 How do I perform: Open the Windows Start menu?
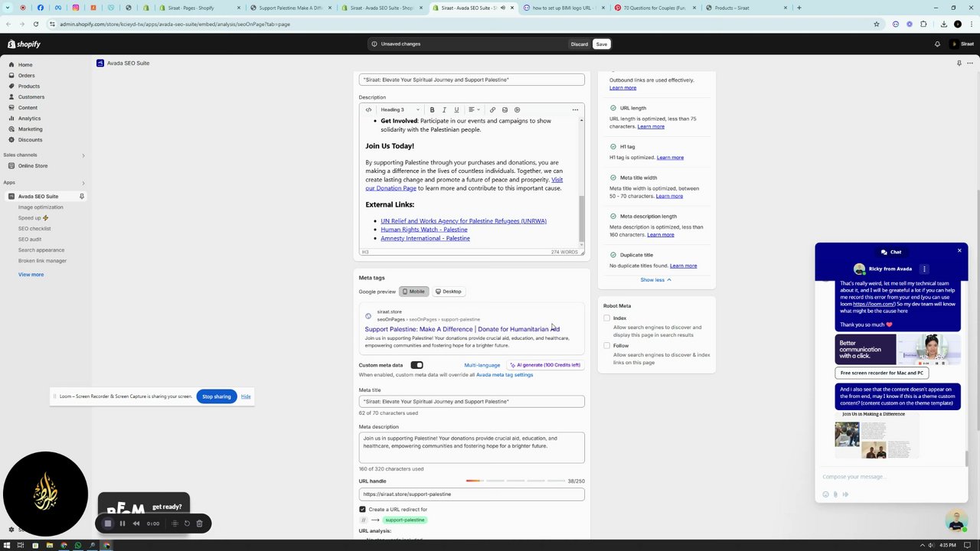pos(8,546)
